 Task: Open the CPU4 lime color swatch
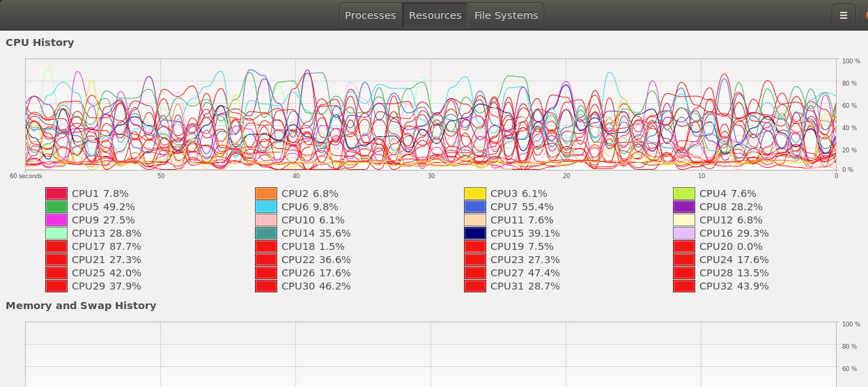[684, 193]
